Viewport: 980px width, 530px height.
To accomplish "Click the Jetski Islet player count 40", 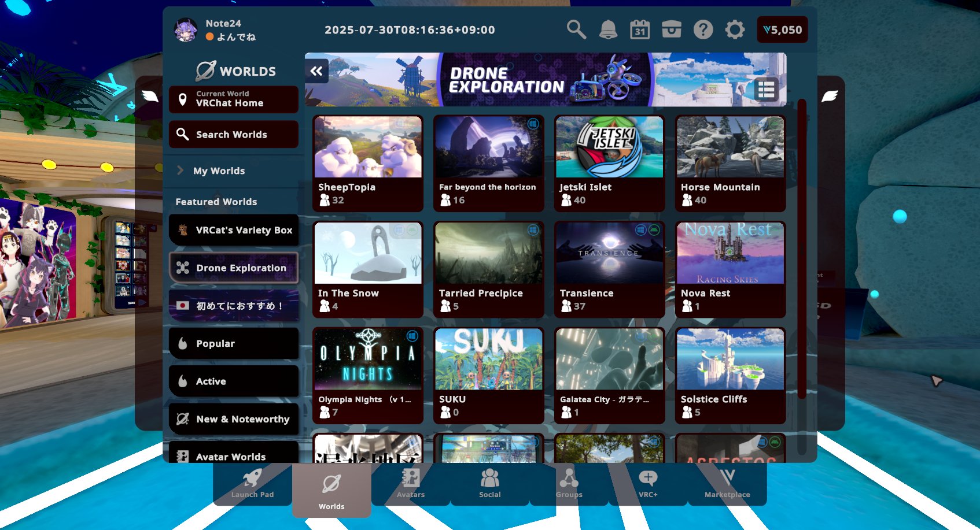I will click(x=573, y=200).
